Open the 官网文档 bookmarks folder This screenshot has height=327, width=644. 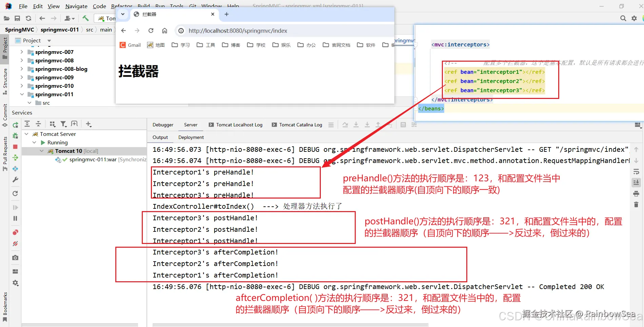pos(336,45)
